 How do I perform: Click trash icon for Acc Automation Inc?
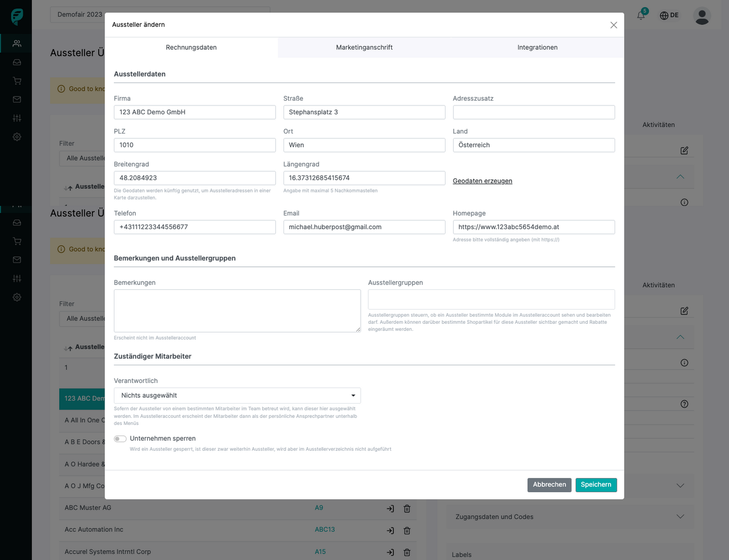(x=407, y=530)
